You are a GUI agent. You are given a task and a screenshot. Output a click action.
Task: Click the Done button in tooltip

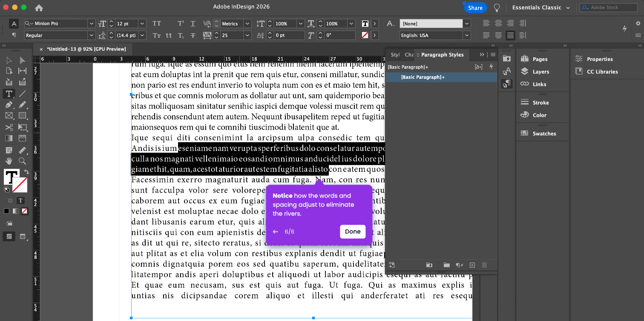point(353,231)
